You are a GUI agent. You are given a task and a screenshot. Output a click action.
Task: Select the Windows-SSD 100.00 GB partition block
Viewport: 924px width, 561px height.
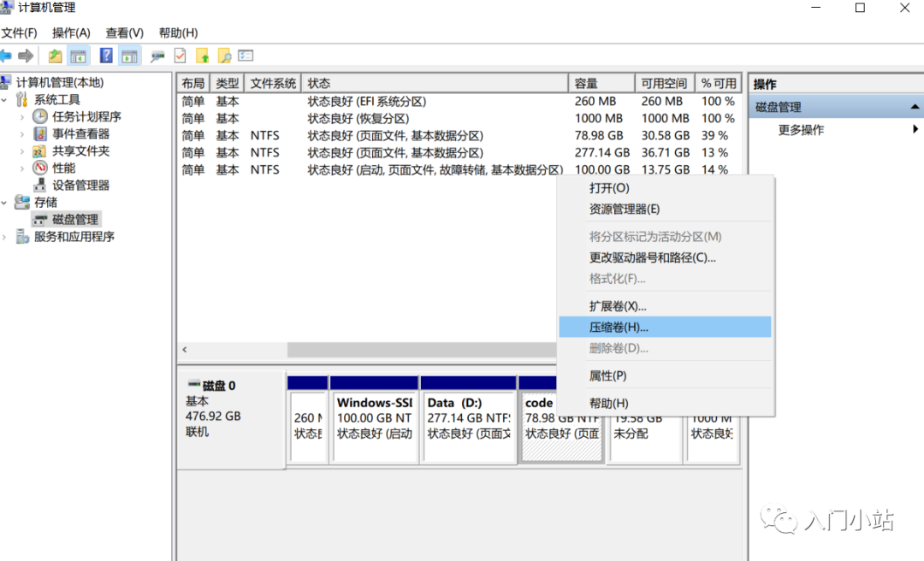click(x=374, y=420)
